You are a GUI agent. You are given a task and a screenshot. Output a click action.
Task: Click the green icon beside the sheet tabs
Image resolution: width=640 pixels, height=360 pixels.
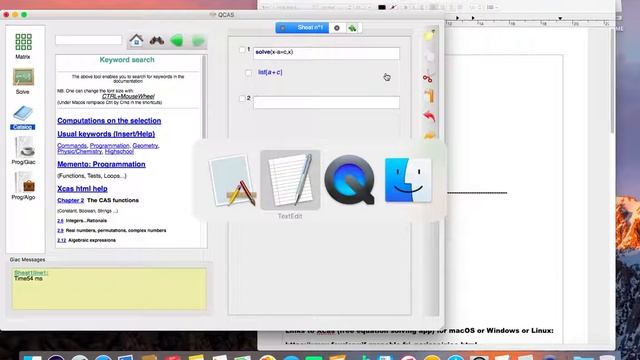(x=352, y=28)
